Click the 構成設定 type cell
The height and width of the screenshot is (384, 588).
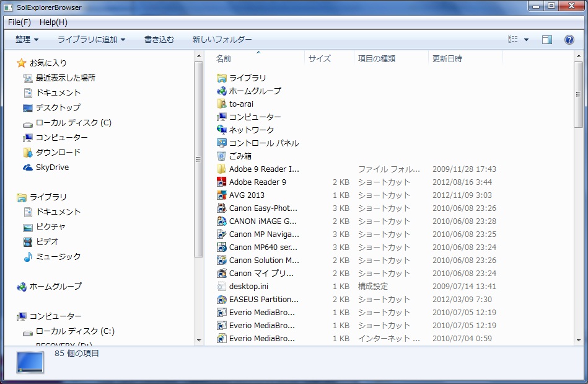pos(373,287)
